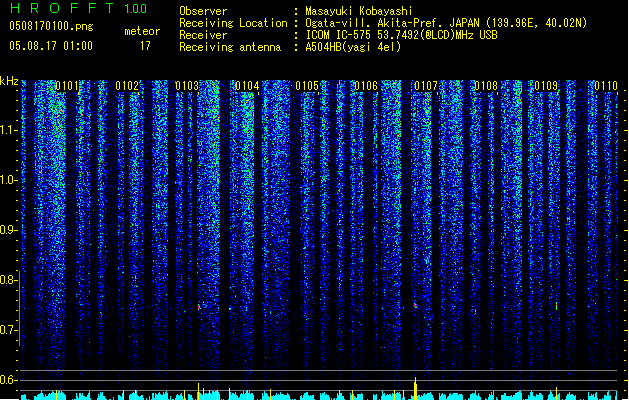629x400 pixels.
Task: Click the yellow power spike below 0103
Action: click(x=199, y=391)
